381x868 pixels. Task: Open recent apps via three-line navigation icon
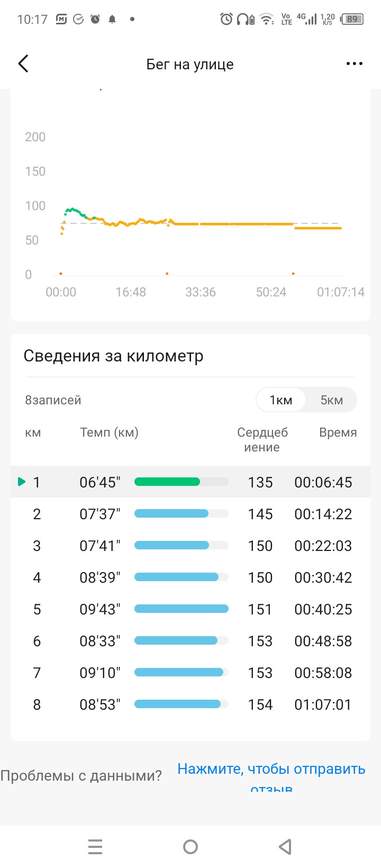(x=95, y=847)
